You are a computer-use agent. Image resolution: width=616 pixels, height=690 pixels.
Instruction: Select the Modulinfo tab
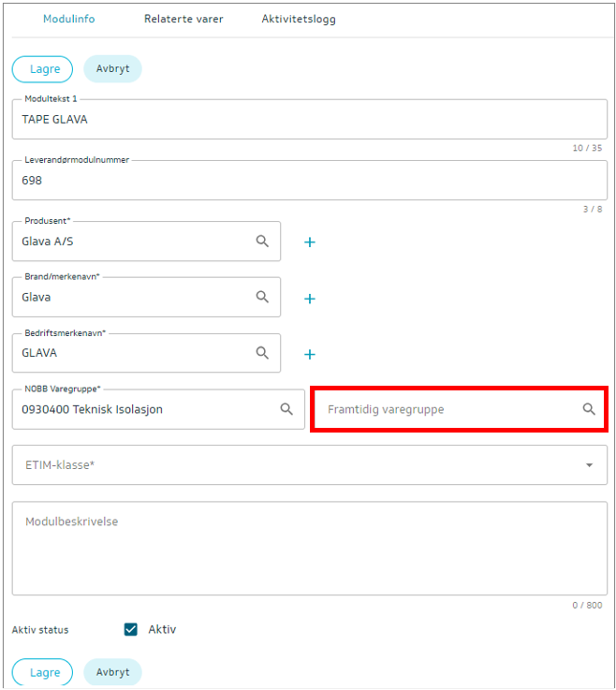pyautogui.click(x=69, y=19)
